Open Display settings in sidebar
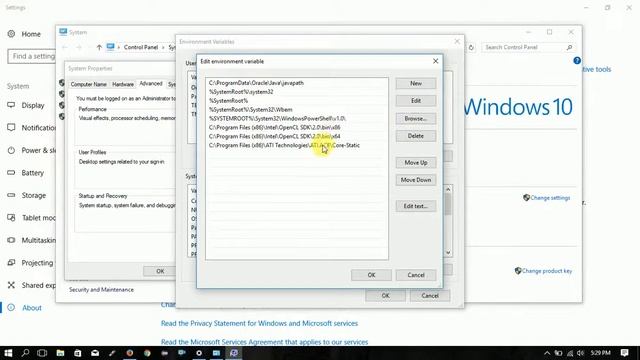 26,105
